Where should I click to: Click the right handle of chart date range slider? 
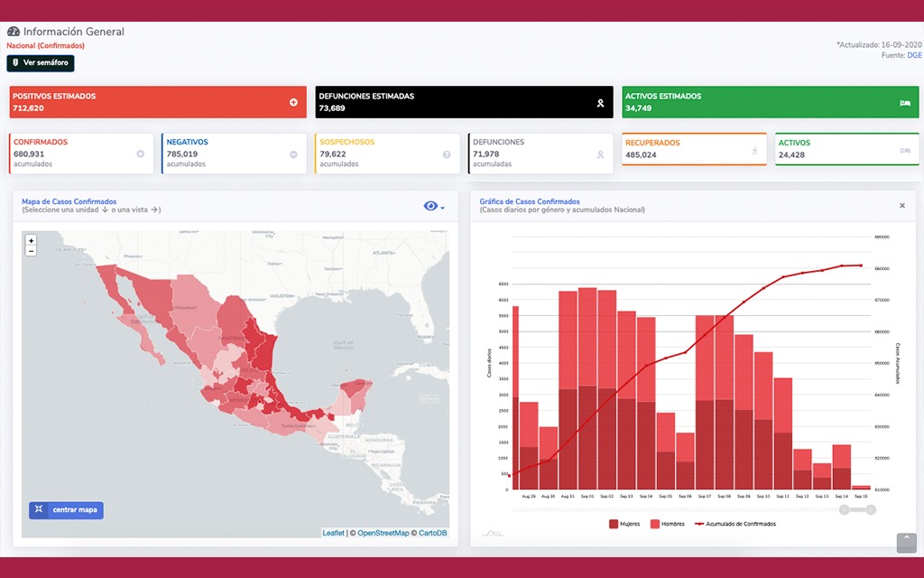pos(872,509)
